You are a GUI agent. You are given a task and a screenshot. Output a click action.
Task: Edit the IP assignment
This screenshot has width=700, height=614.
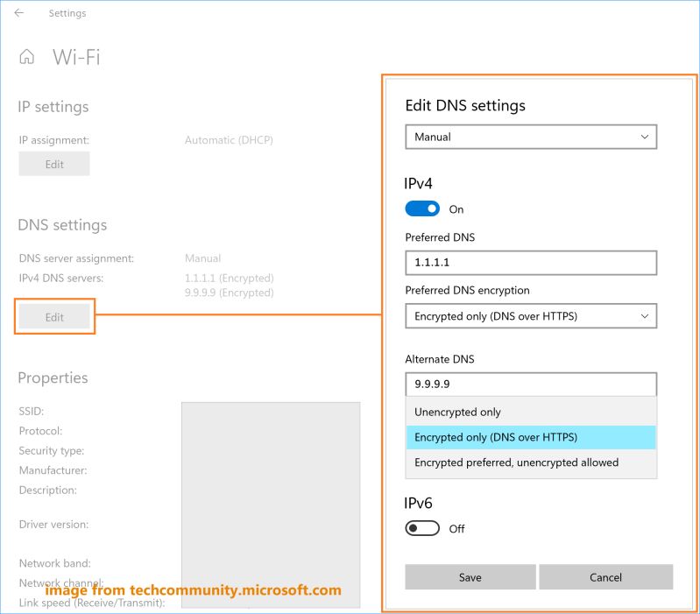(x=54, y=164)
